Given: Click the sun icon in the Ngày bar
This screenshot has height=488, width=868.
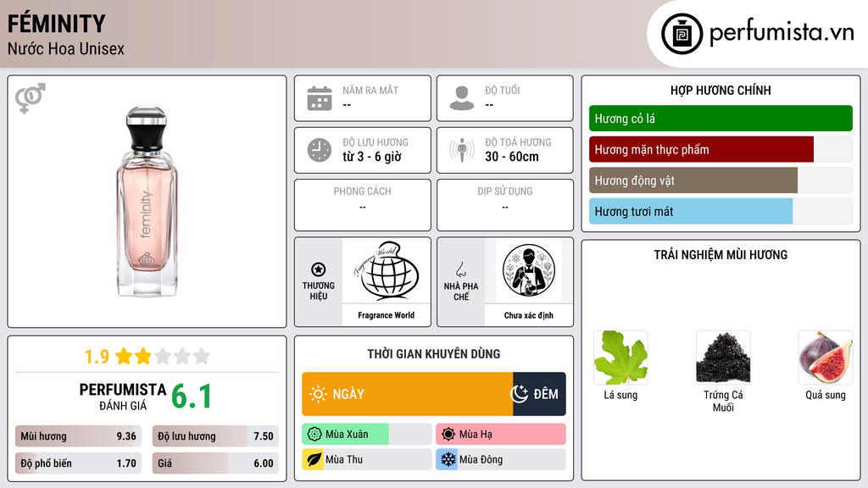Looking at the screenshot, I should 319,394.
